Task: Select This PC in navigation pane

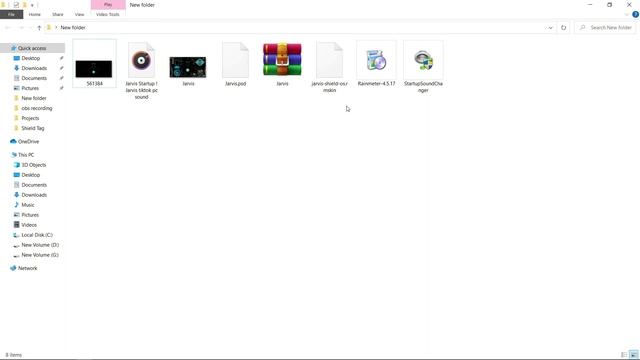Action: tap(26, 155)
